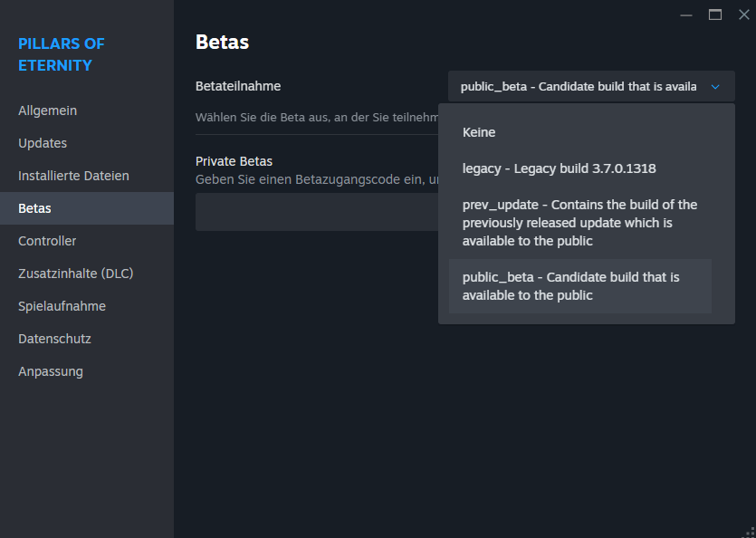Select the Betas sidebar entry
Screen dimensions: 756x538
coord(34,207)
